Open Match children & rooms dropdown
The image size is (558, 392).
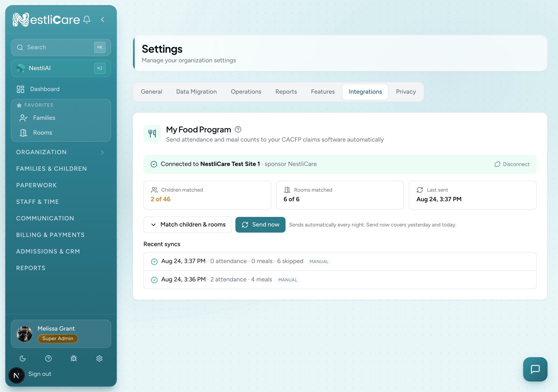(x=188, y=225)
